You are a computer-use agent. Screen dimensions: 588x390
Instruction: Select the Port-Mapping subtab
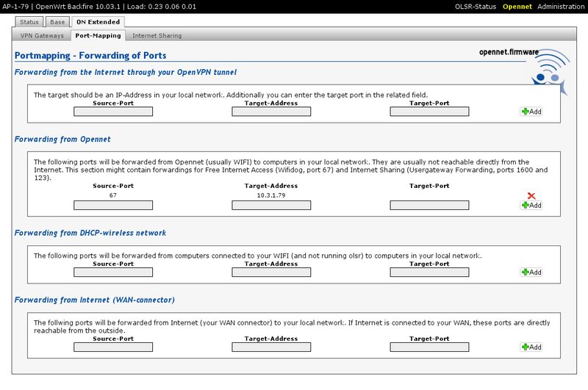tap(98, 35)
